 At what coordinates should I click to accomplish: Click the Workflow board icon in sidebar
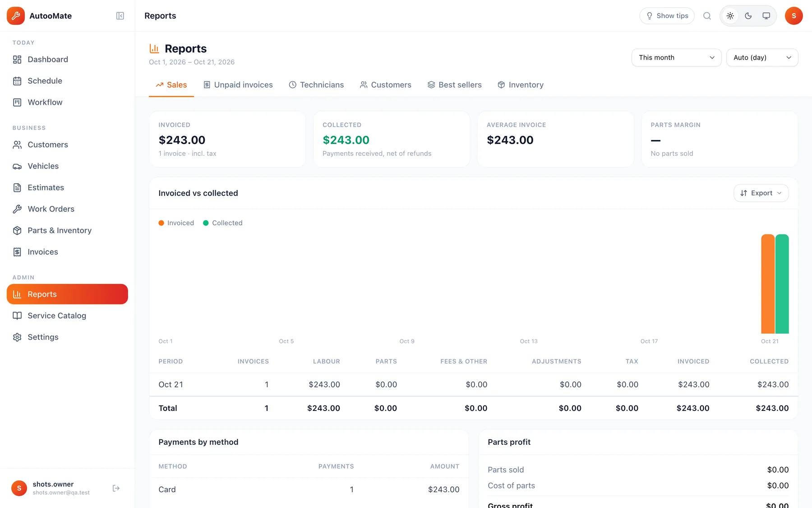click(17, 103)
